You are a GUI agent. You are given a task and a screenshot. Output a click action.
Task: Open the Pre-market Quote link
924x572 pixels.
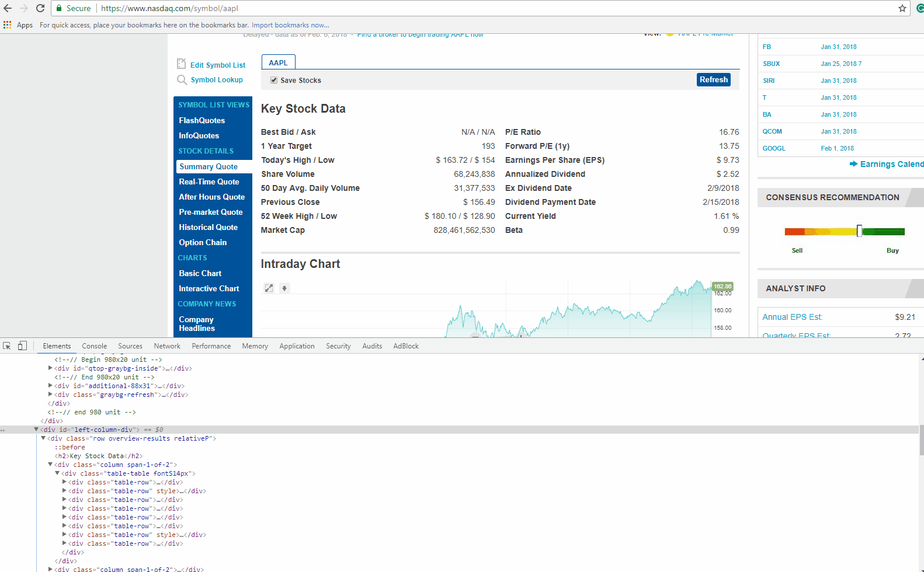pos(211,212)
